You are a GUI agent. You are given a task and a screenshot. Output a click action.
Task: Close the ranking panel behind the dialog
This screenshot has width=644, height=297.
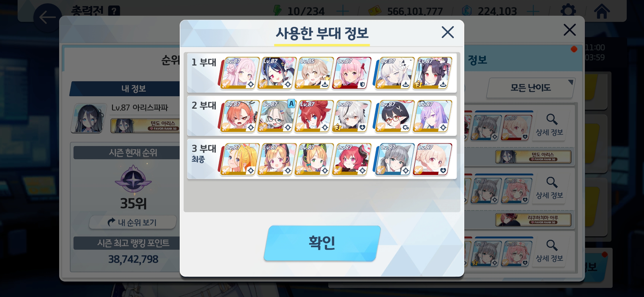(569, 30)
